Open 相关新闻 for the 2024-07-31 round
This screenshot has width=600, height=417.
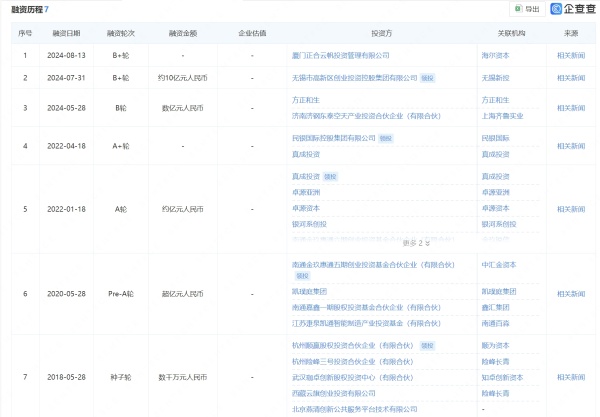click(571, 78)
